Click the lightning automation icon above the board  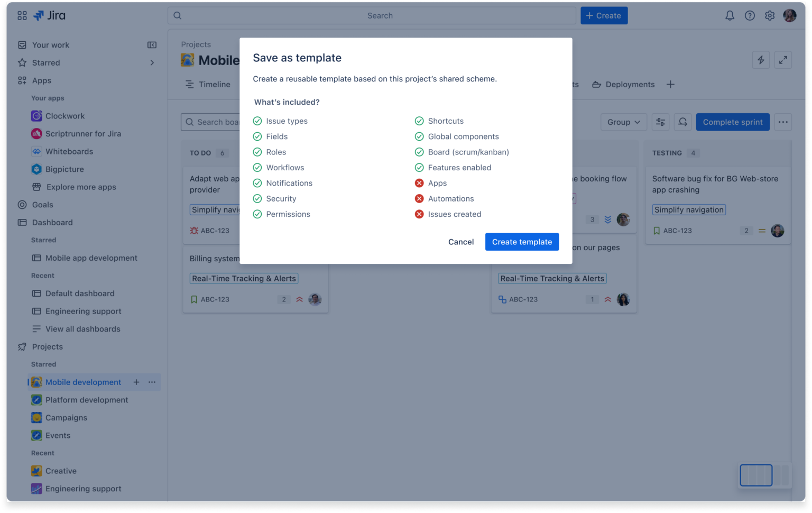pyautogui.click(x=761, y=60)
